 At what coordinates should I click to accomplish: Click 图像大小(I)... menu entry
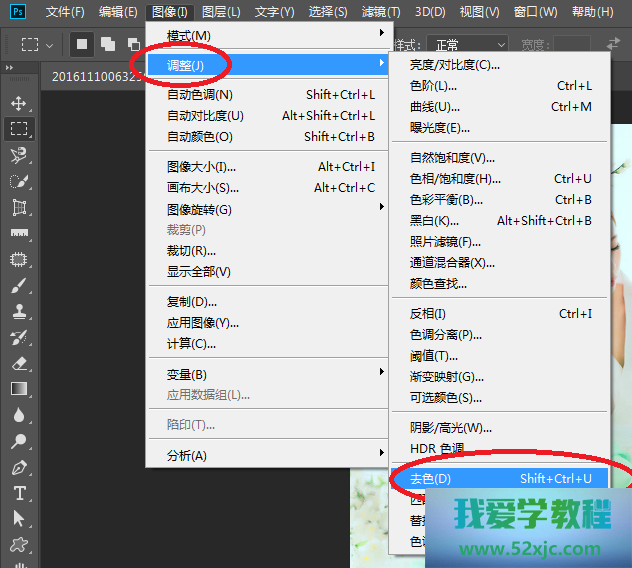(x=202, y=167)
